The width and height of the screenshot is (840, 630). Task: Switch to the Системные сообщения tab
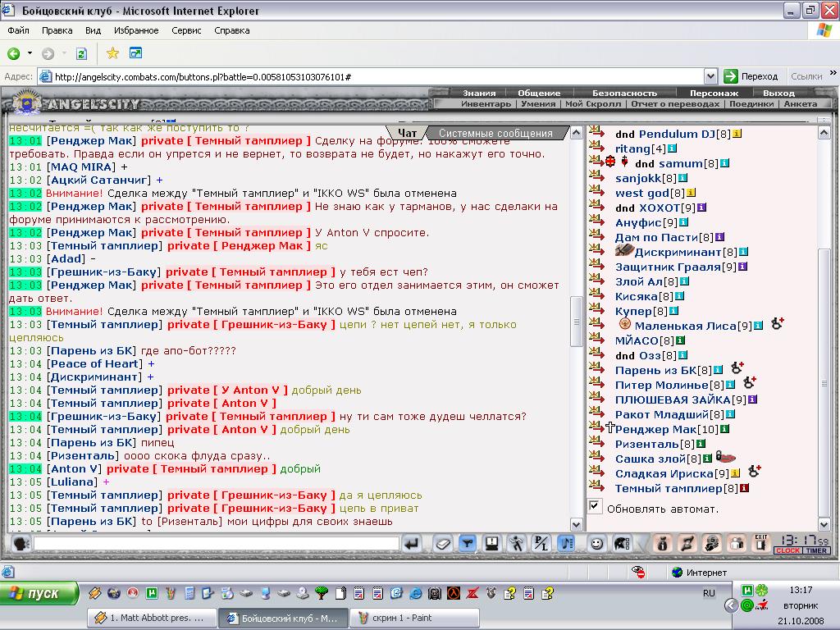(495, 134)
